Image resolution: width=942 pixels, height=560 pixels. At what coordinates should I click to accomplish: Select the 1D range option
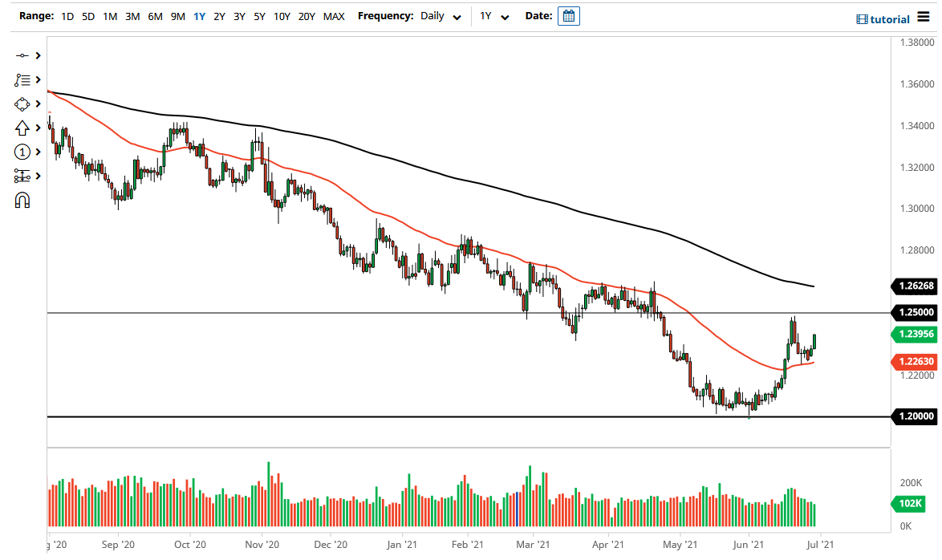click(x=67, y=15)
